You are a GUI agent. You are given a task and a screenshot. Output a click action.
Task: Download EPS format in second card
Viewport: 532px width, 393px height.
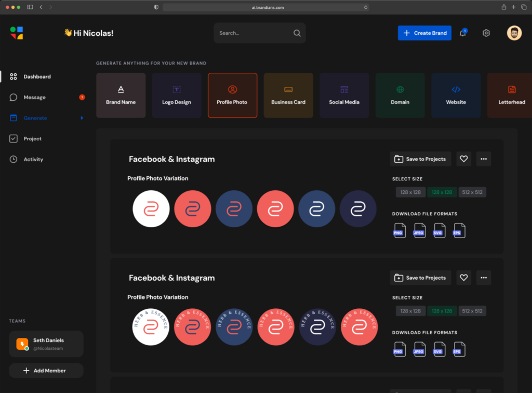pos(459,349)
